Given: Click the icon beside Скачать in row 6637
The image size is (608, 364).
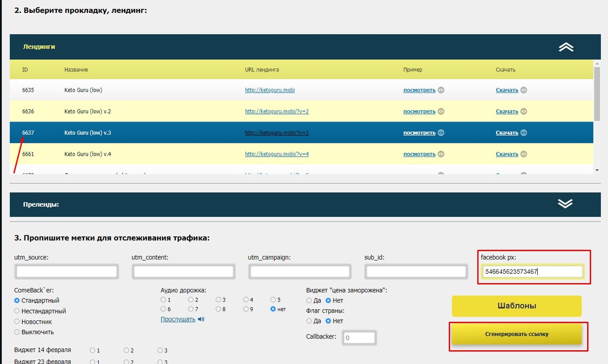Looking at the screenshot, I should [523, 133].
